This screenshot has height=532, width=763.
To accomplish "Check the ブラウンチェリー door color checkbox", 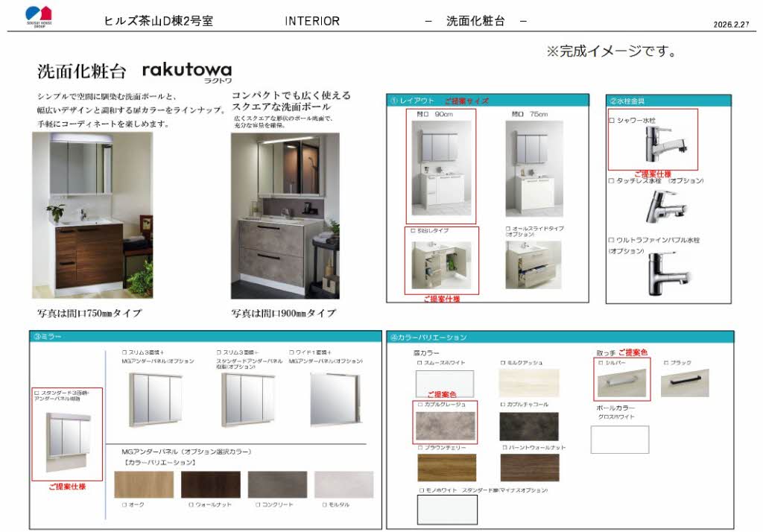I will click(x=420, y=447).
